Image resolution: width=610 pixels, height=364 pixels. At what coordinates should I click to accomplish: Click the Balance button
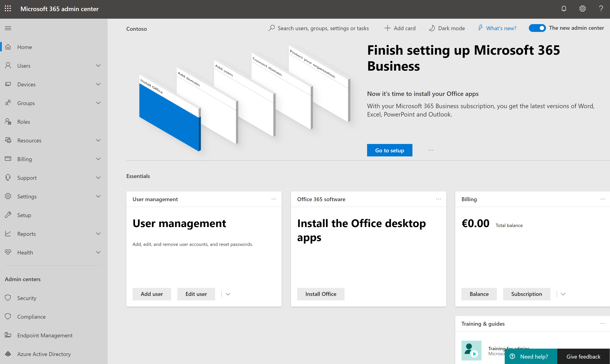click(x=479, y=294)
